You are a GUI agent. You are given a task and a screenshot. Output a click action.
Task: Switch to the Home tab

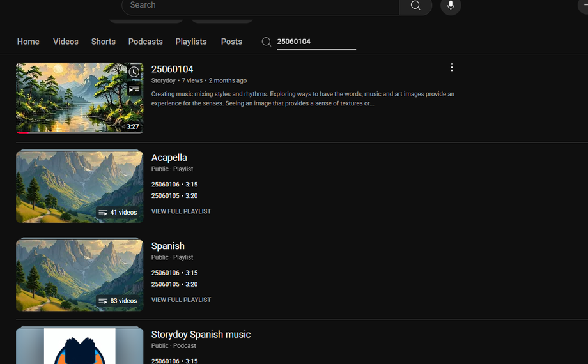click(x=28, y=42)
